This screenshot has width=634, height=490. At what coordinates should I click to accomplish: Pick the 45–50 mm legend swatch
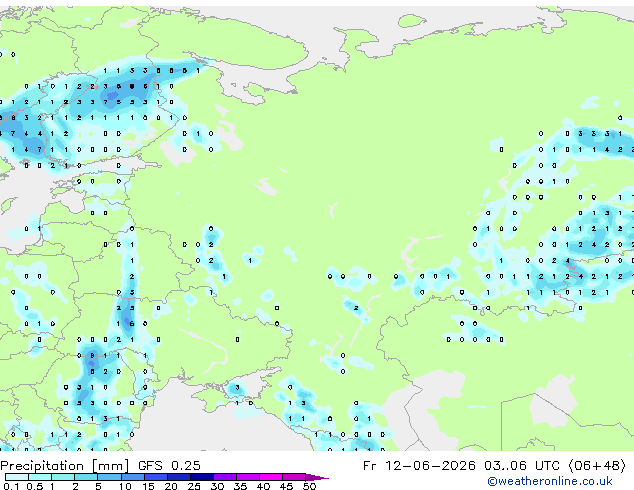click(294, 477)
